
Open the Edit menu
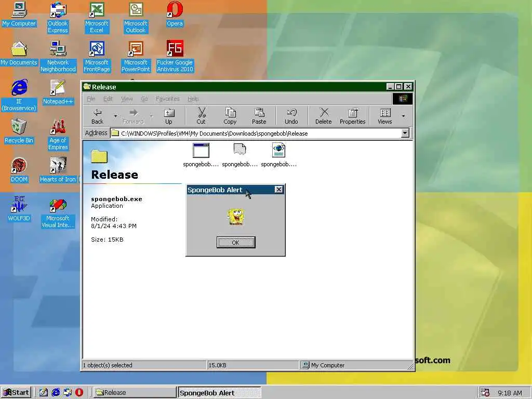(x=108, y=99)
